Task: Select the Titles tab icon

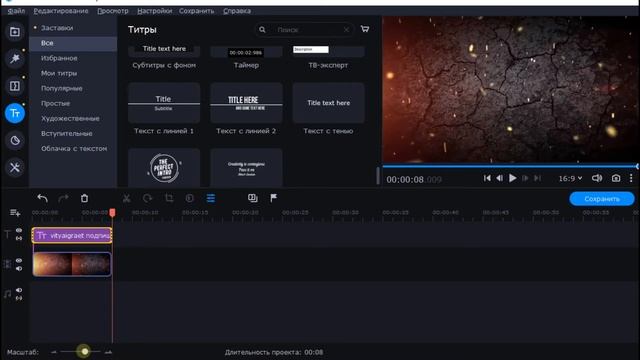Action: click(15, 113)
